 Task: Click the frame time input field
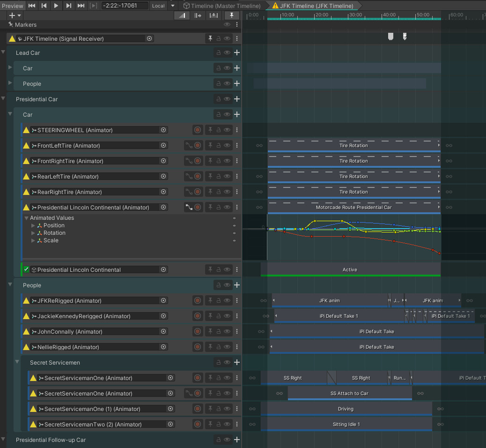click(x=125, y=6)
